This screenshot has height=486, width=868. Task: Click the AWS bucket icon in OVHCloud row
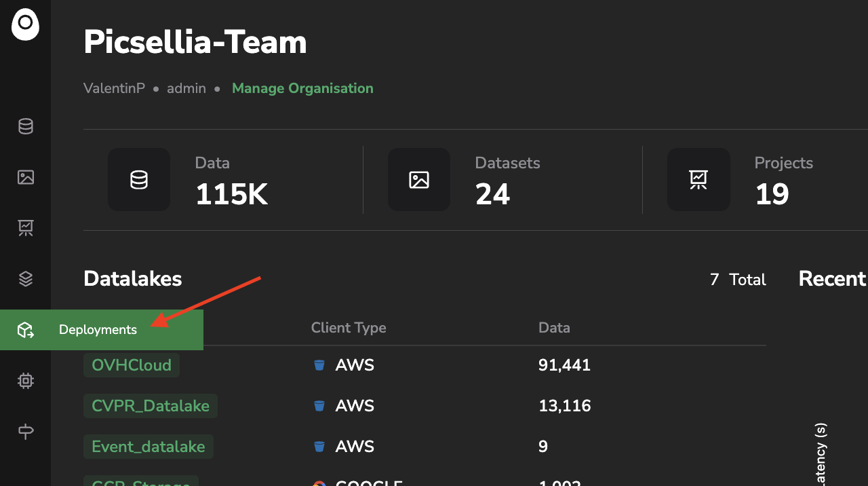click(x=319, y=365)
